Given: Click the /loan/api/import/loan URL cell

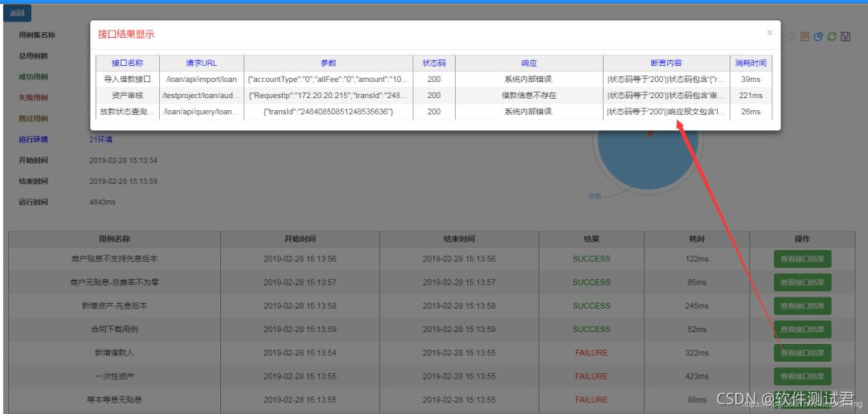Looking at the screenshot, I should pos(202,79).
